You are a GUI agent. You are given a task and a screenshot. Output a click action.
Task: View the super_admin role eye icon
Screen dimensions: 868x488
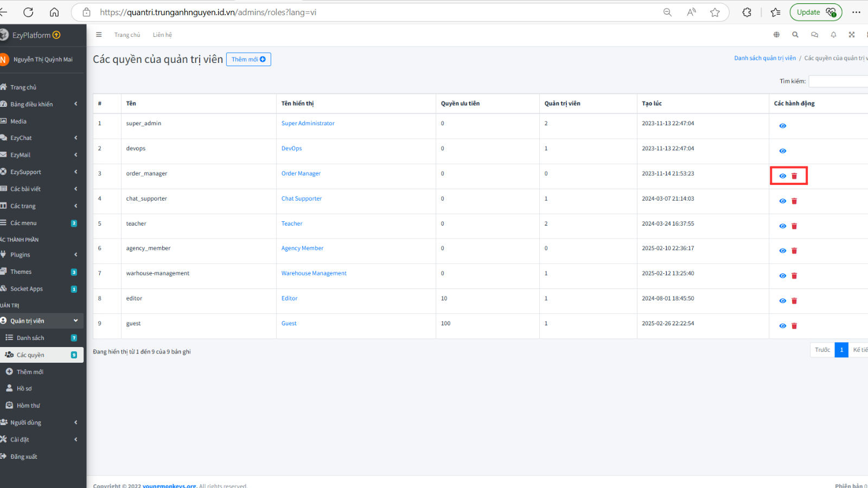tap(783, 126)
